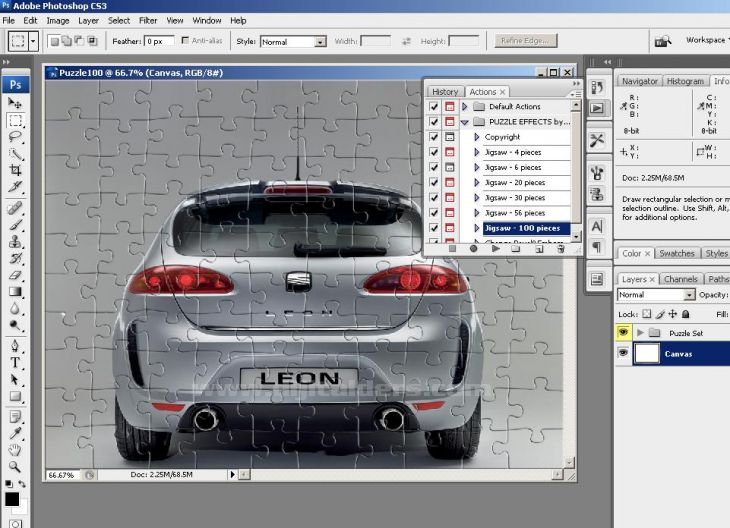This screenshot has height=528, width=730.
Task: Click the Canvas layer thumbnail
Action: coord(647,353)
